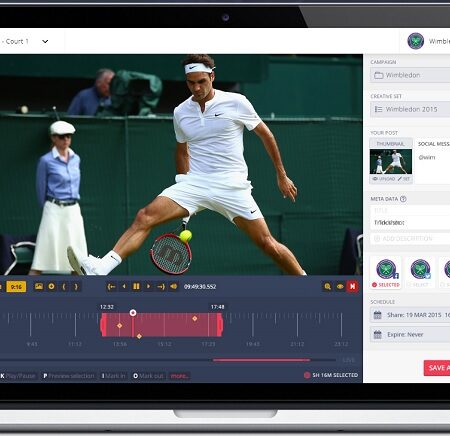The height and width of the screenshot is (436, 450).
Task: Click the yellow 9:16 aspect button
Action: (x=16, y=286)
